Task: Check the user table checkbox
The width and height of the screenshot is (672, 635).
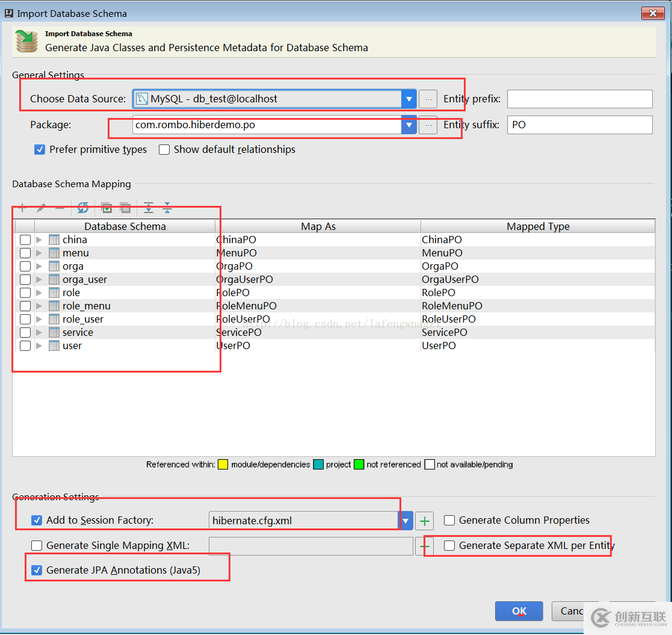Action: pos(25,345)
